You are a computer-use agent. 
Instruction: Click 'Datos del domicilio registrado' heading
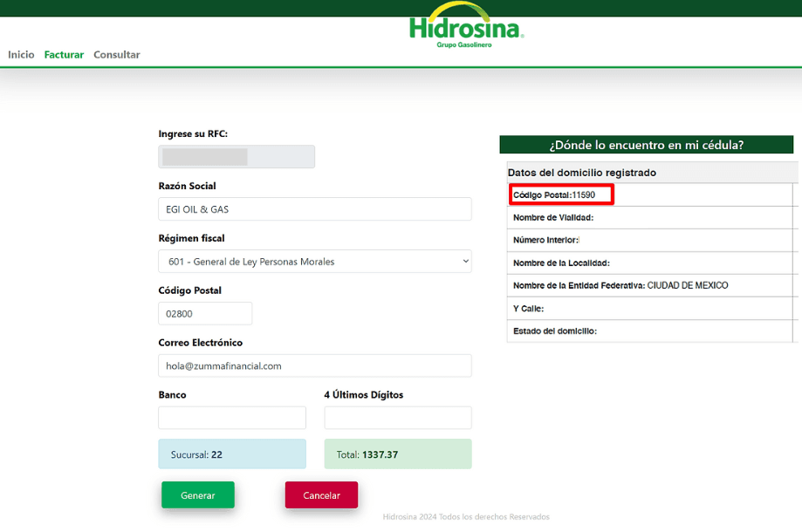tap(581, 173)
